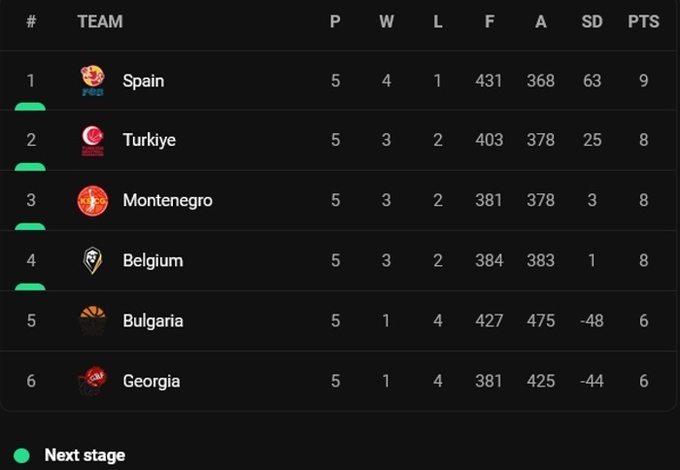This screenshot has width=680, height=470.
Task: Open the Turkiye team link
Action: (x=149, y=141)
